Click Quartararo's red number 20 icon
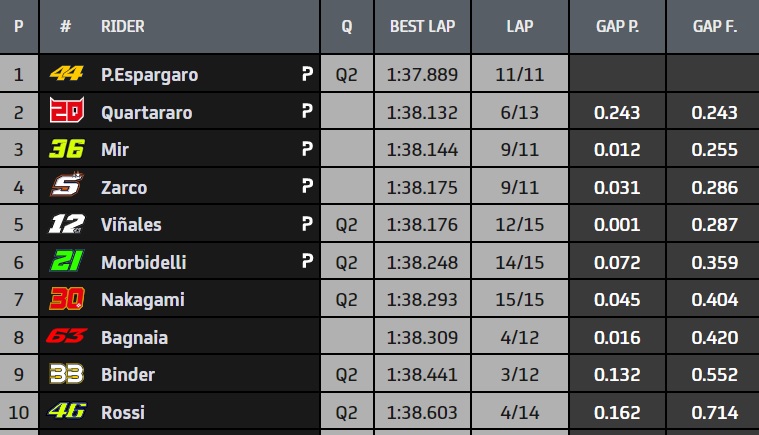This screenshot has width=759, height=435. click(66, 112)
